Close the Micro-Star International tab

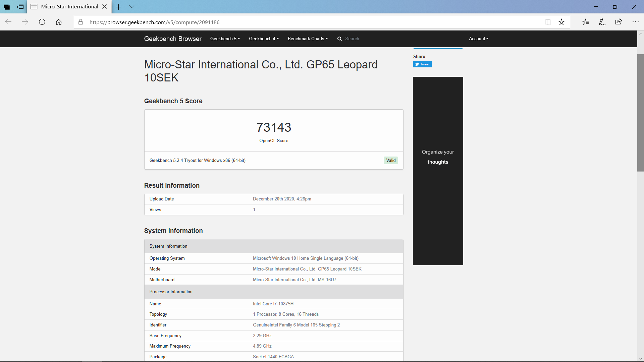tap(105, 7)
